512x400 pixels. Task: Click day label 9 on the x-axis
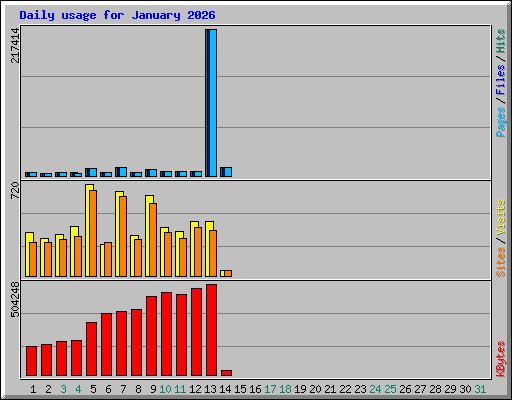point(153,389)
